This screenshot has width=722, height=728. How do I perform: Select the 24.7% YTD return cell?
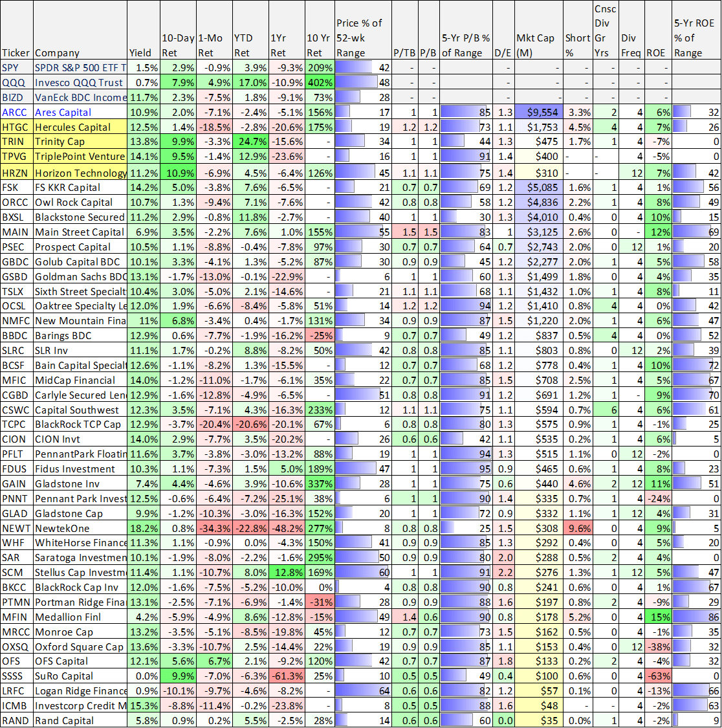coord(250,142)
